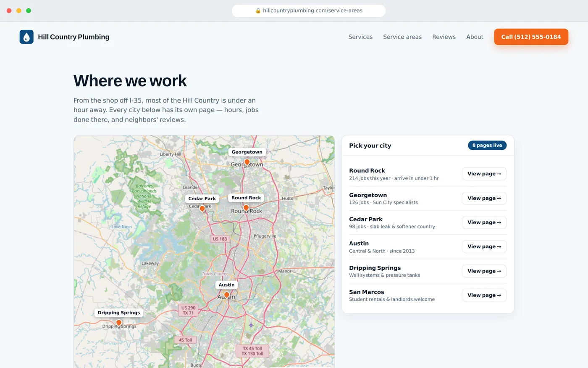Click the 'Round Rock' city name in list
Image resolution: width=588 pixels, height=368 pixels.
(x=367, y=170)
